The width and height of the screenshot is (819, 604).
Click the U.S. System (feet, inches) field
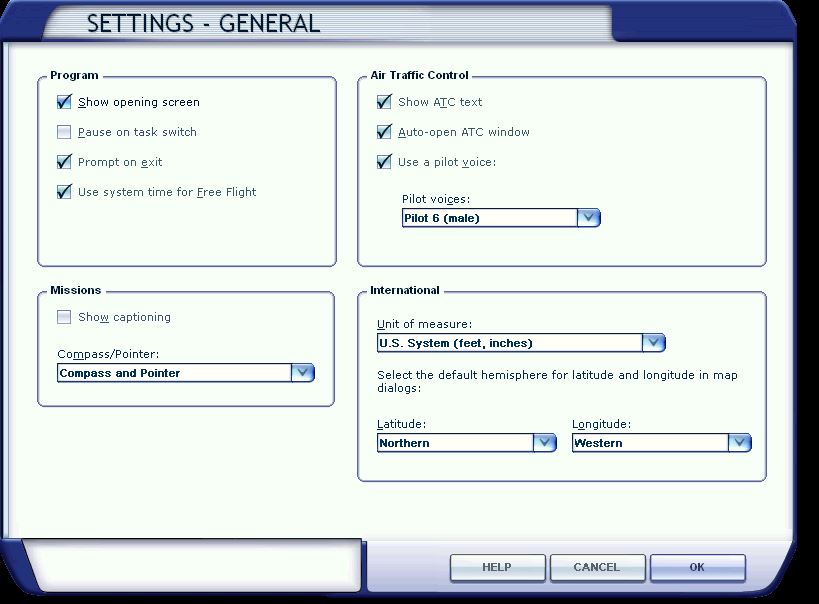coord(510,343)
